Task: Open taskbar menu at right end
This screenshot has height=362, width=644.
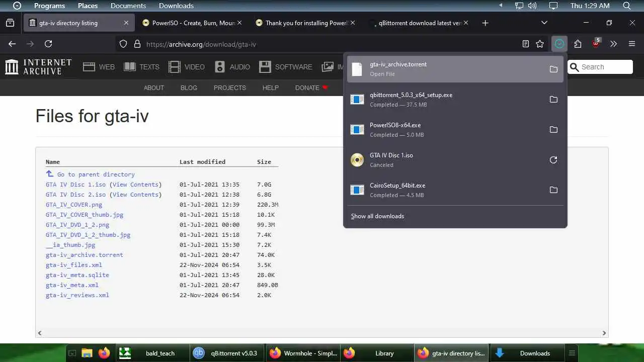Action: pos(572,353)
